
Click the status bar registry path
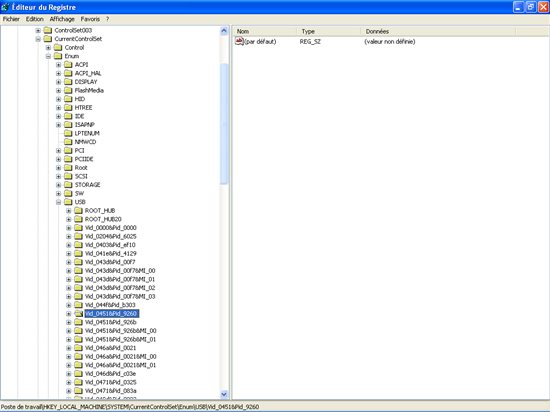(130, 407)
